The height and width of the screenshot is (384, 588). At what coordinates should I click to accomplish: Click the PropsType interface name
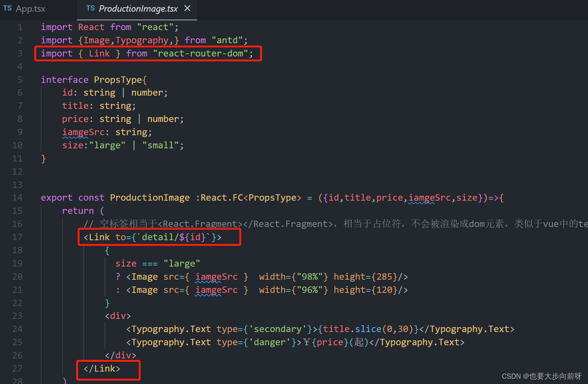pos(119,79)
